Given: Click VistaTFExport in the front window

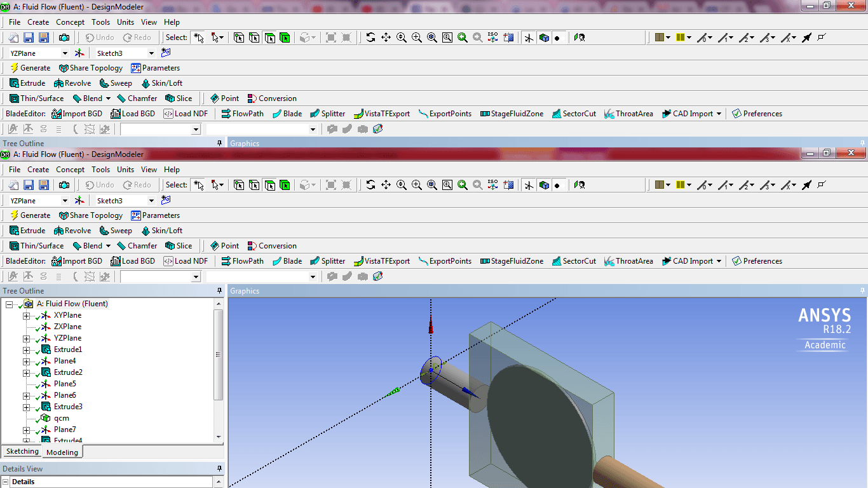Looking at the screenshot, I should click(382, 261).
